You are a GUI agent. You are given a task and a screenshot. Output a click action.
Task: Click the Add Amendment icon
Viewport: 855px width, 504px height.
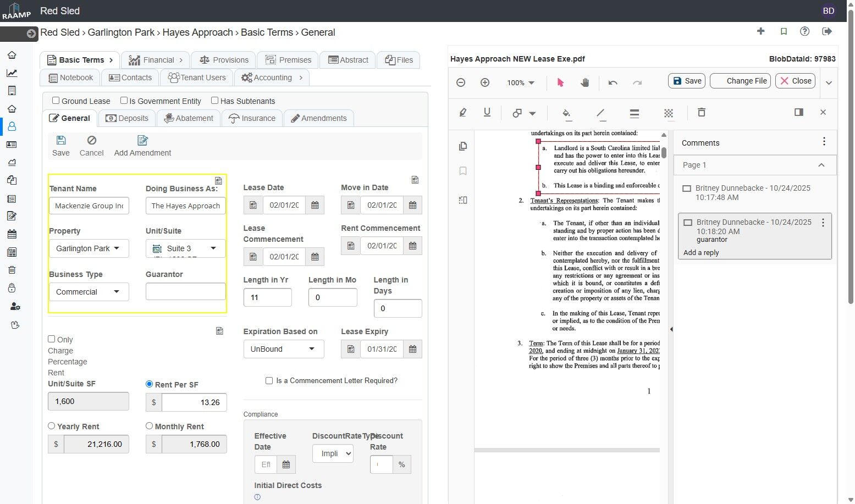click(142, 141)
